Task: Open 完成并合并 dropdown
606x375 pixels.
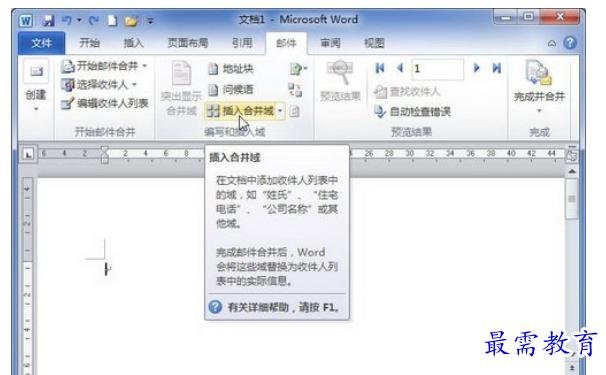Action: tap(539, 88)
